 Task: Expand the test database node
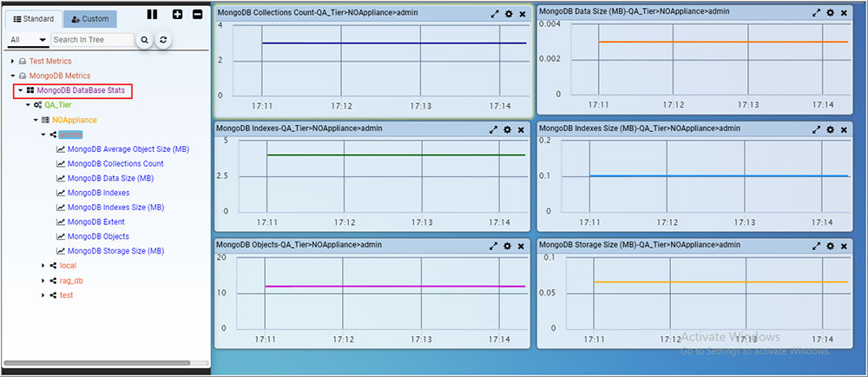click(x=43, y=295)
